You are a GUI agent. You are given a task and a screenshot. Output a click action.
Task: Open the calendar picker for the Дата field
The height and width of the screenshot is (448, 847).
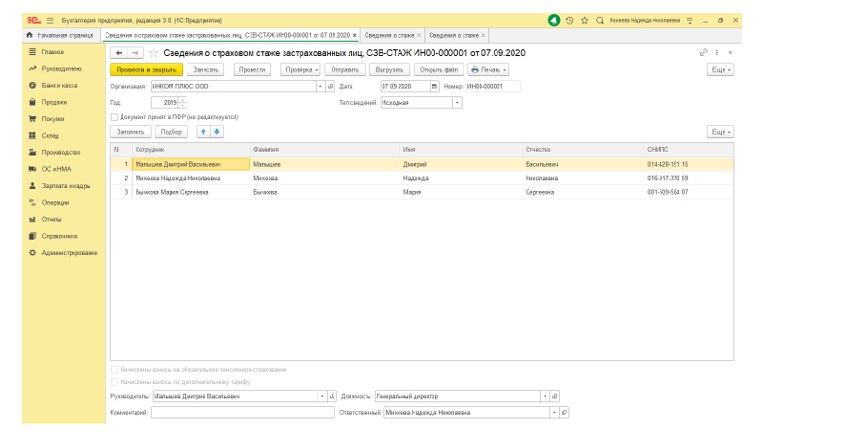434,86
